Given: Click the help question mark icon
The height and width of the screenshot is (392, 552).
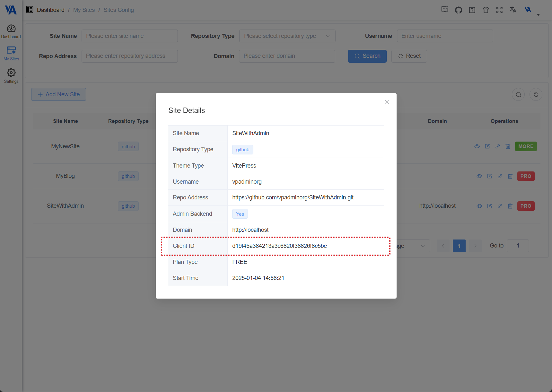Looking at the screenshot, I should coord(472,10).
